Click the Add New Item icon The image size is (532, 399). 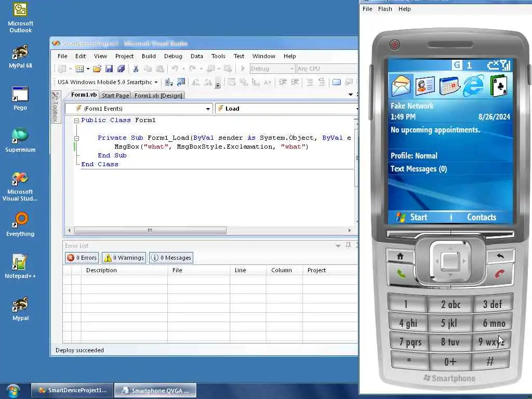pos(79,69)
